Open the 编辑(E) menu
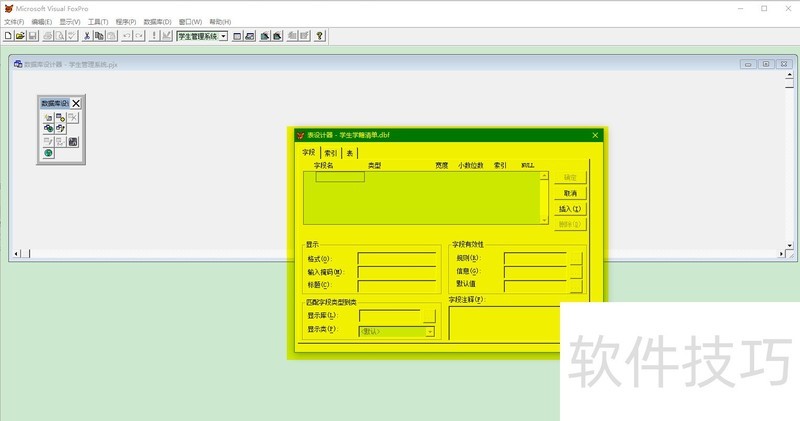The width and height of the screenshot is (800, 421). tap(41, 22)
